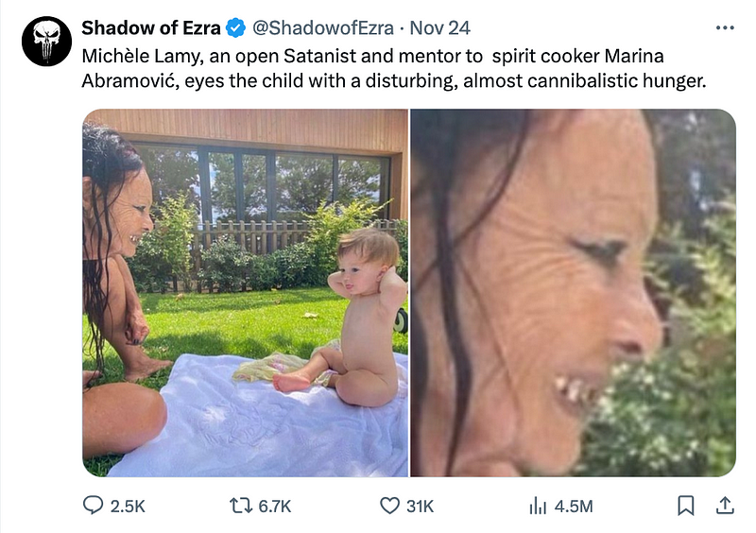
Task: Click the Shadow of Ezra display name
Action: click(x=151, y=27)
